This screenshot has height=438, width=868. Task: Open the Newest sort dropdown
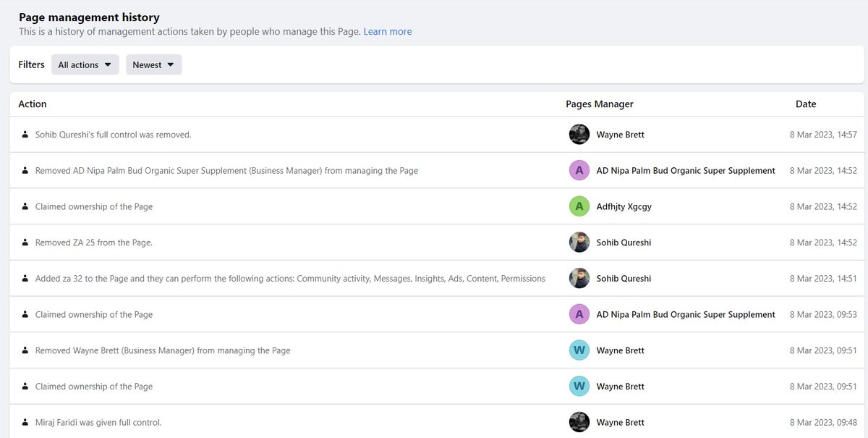tap(154, 64)
